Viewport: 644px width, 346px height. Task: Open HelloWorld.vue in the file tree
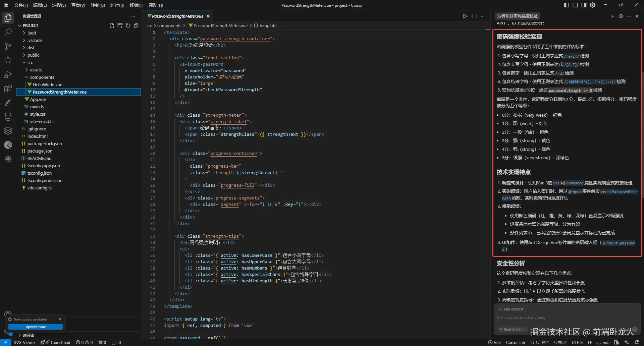(x=78, y=84)
